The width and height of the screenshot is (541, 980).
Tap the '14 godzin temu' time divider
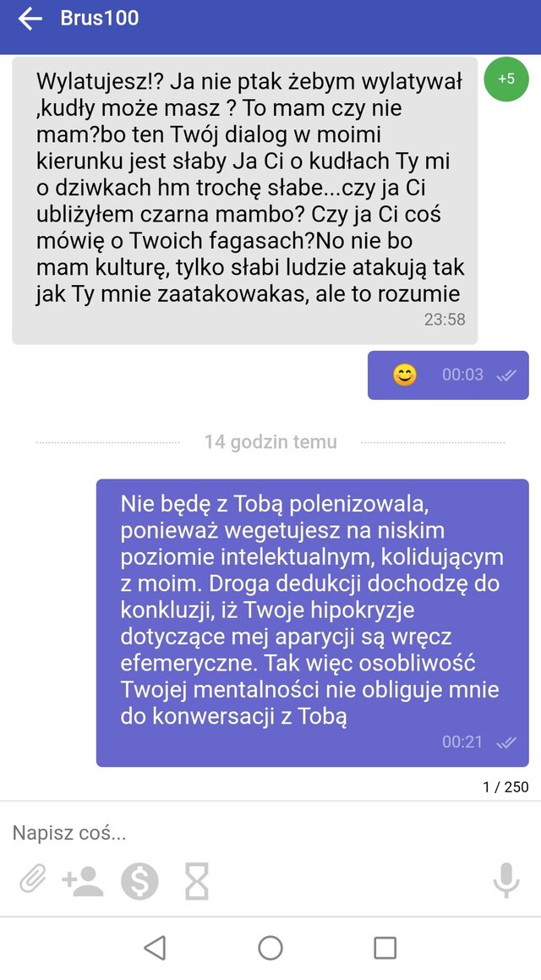(270, 442)
